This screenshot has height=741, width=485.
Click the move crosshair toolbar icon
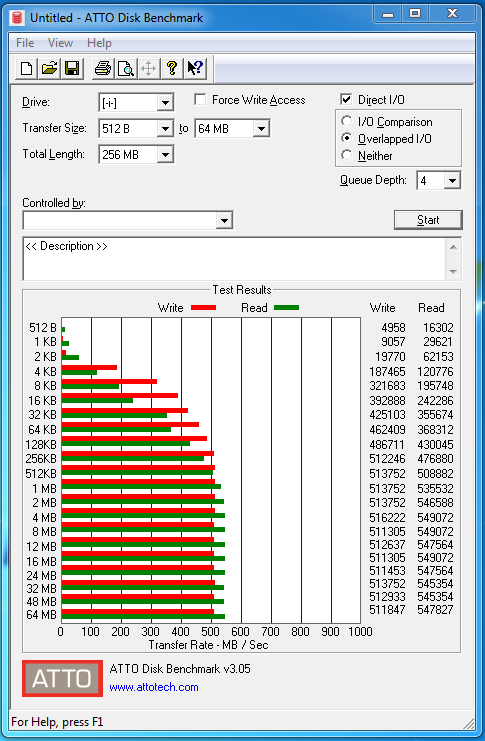coord(148,69)
